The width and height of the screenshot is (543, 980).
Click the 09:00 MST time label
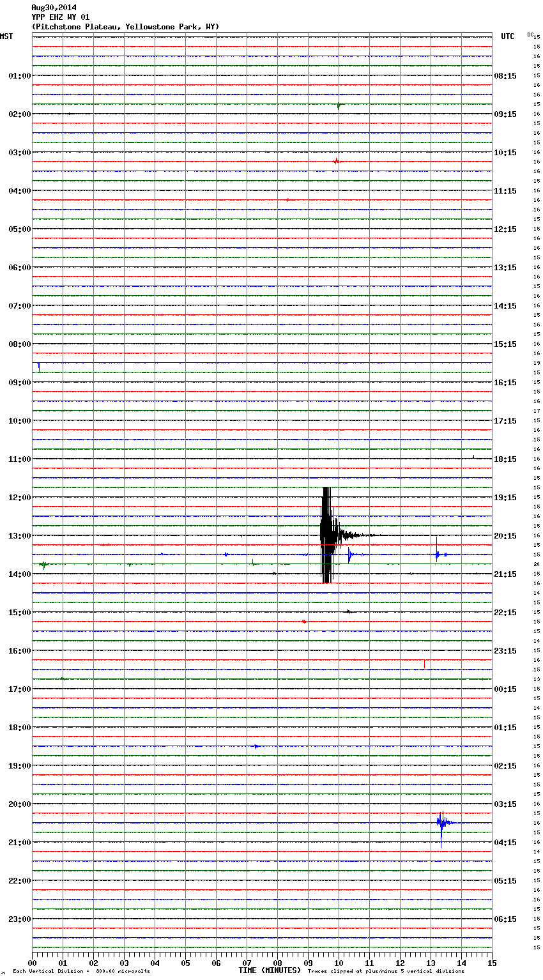coord(19,383)
